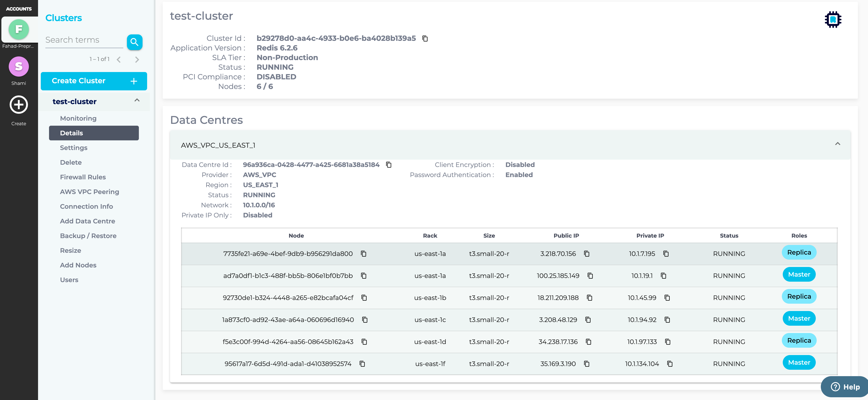This screenshot has width=868, height=400.
Task: Copy public IP 34.238.17.136
Action: pos(588,342)
